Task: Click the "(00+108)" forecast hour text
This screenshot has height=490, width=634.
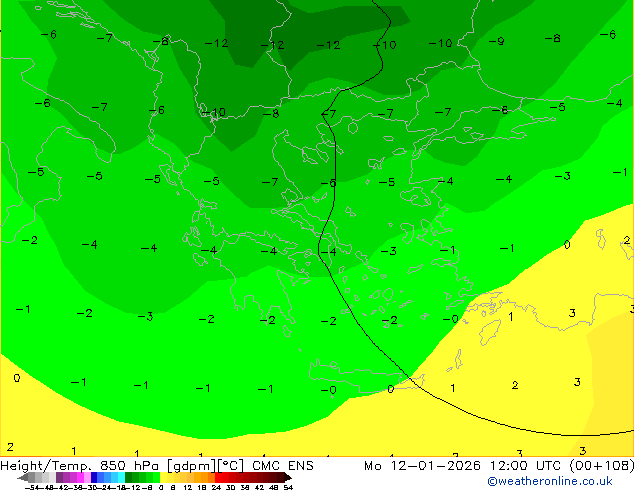Action: pos(602,466)
